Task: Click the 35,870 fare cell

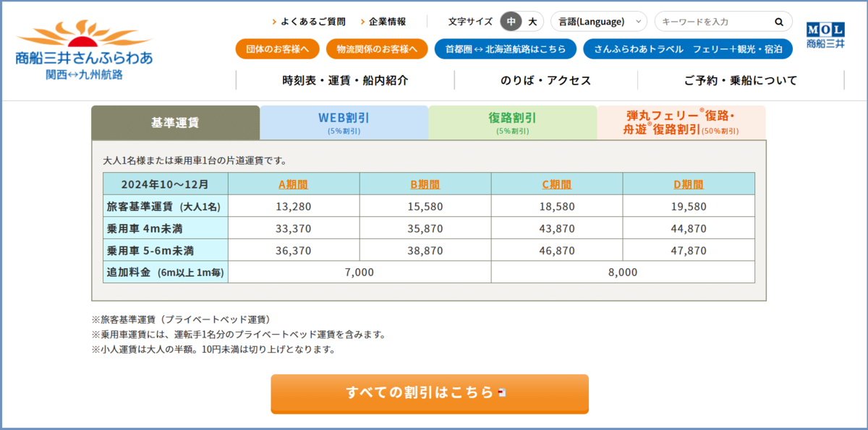Action: pos(425,228)
